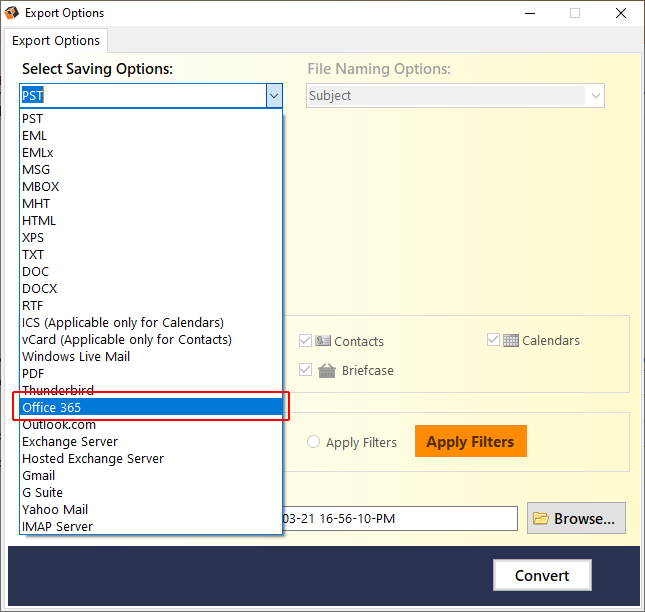Click the app logo in title bar
The width and height of the screenshot is (645, 612).
pos(11,13)
